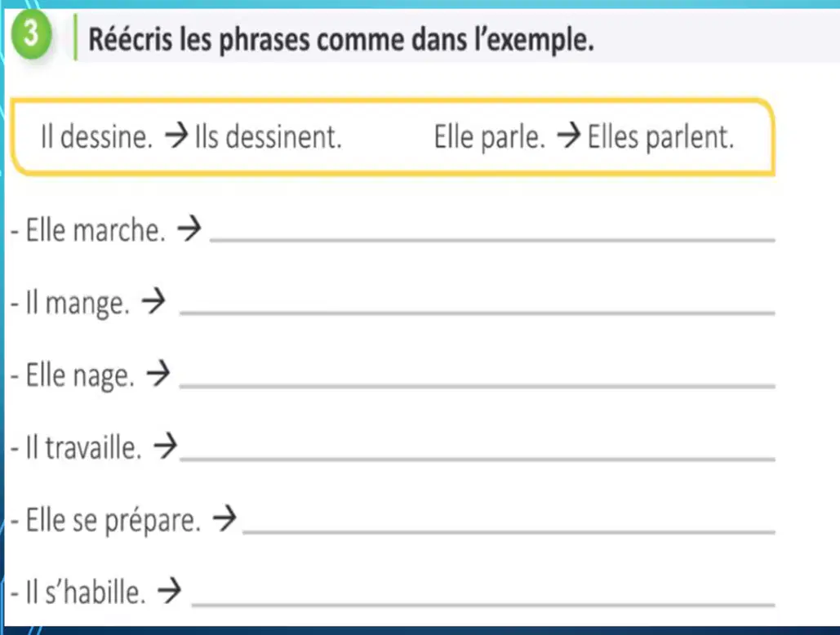Click the arrow after "Elle parle."

click(569, 135)
